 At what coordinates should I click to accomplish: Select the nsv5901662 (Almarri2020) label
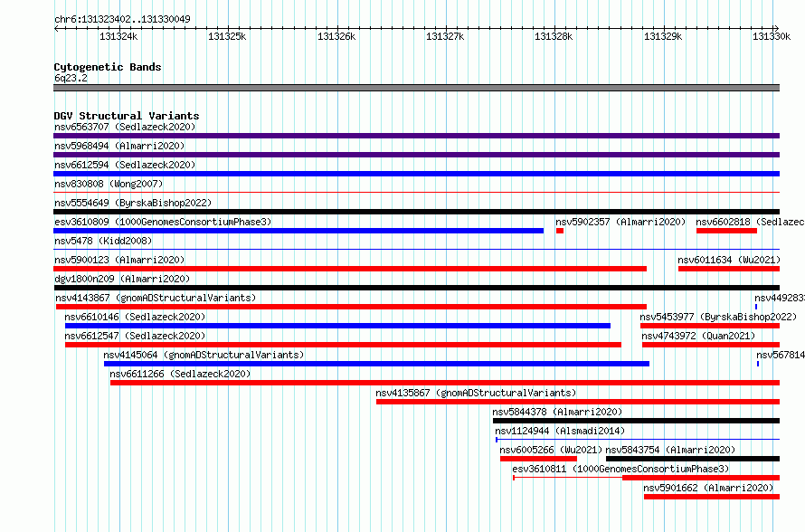708,488
